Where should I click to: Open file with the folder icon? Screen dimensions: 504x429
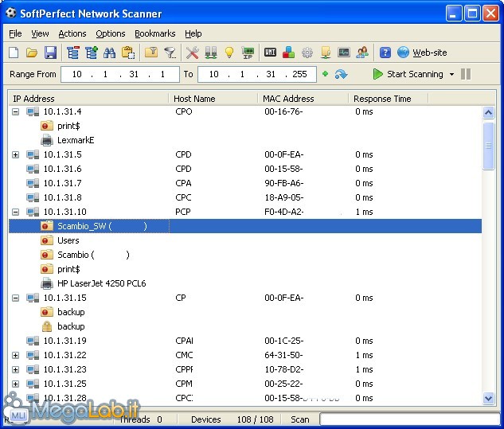point(32,53)
